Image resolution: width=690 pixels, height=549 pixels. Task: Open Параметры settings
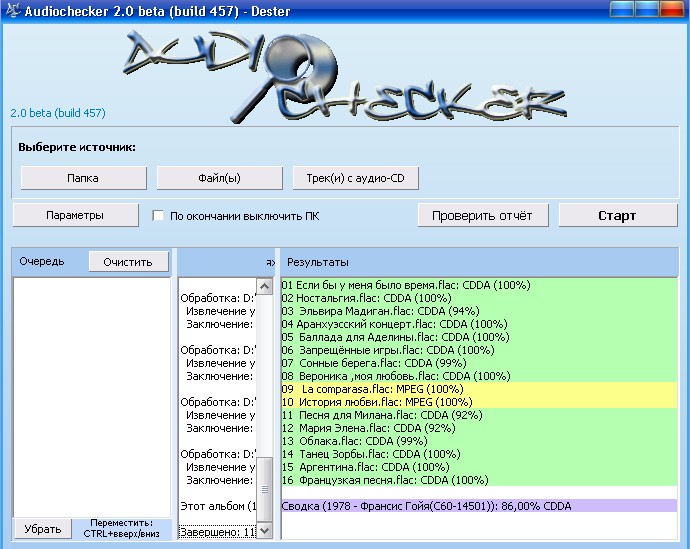[x=75, y=215]
